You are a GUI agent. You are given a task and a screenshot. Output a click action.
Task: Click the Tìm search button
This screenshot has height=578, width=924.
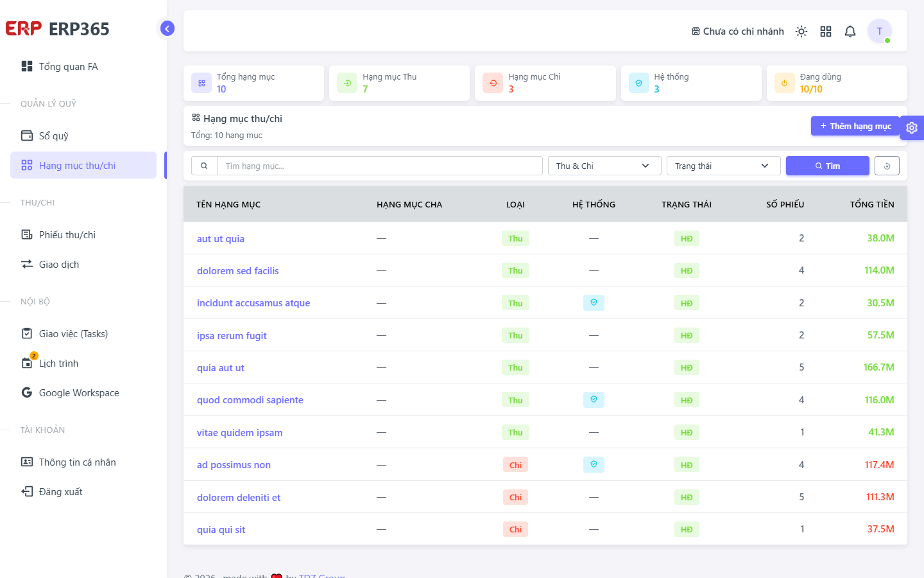point(828,166)
